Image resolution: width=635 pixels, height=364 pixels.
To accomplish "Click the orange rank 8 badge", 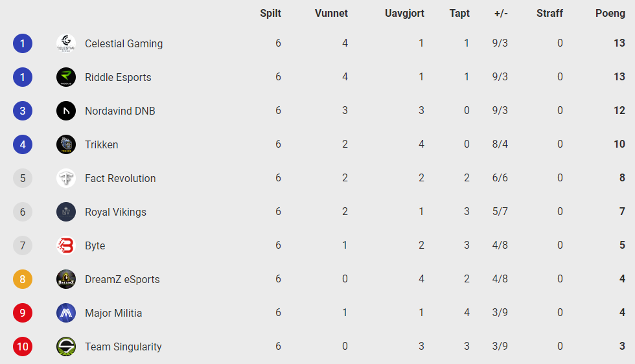I will (23, 279).
